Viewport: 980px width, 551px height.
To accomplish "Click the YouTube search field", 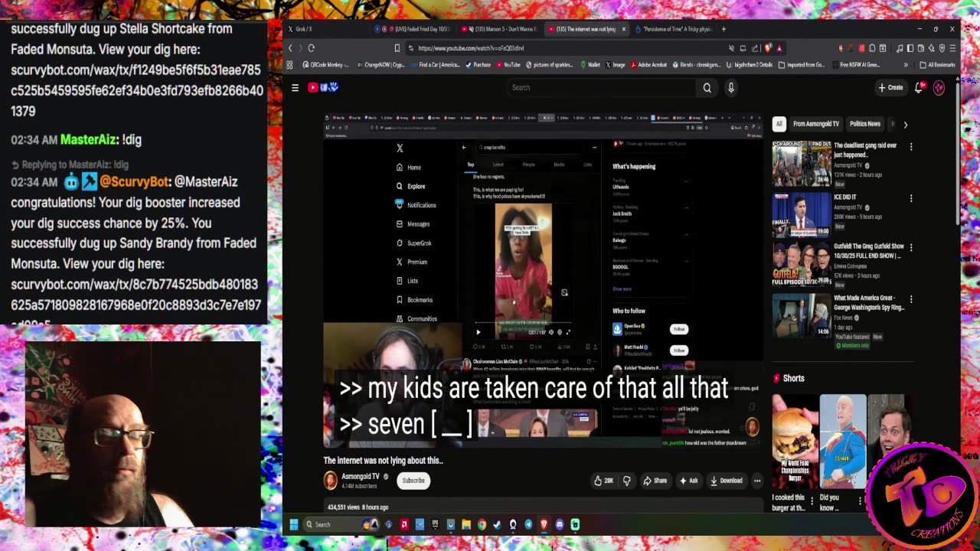I will tap(601, 87).
